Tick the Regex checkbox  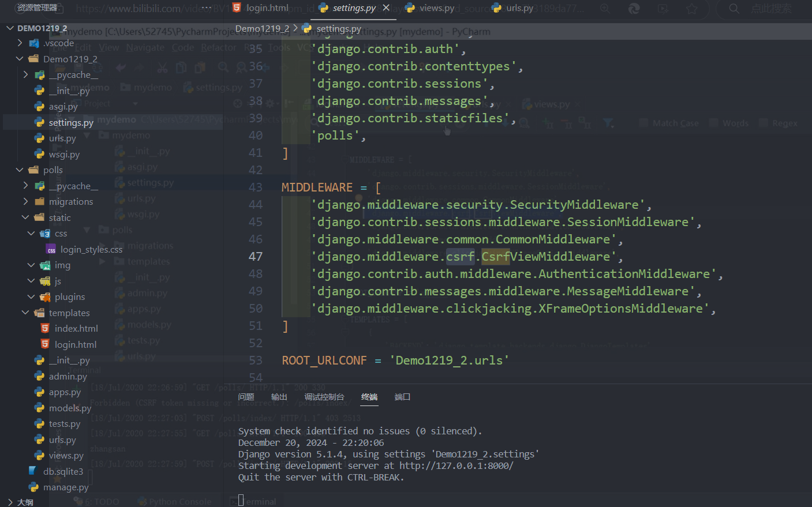coord(764,123)
